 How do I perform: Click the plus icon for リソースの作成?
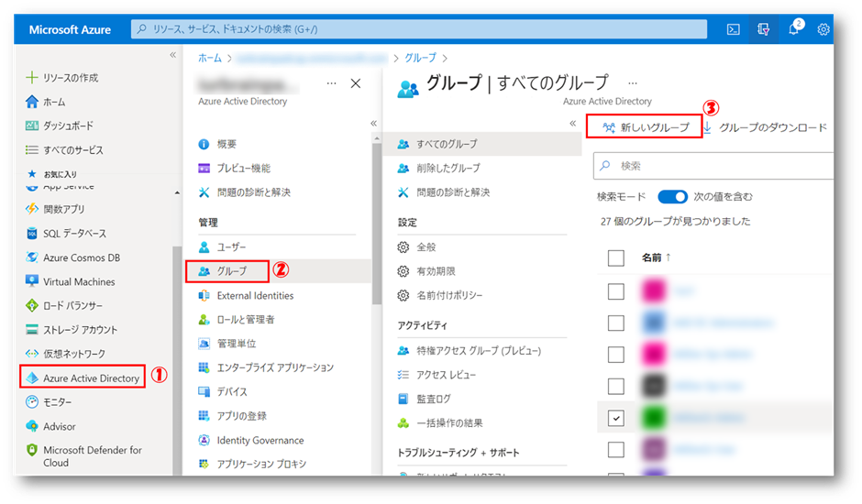pyautogui.click(x=32, y=78)
